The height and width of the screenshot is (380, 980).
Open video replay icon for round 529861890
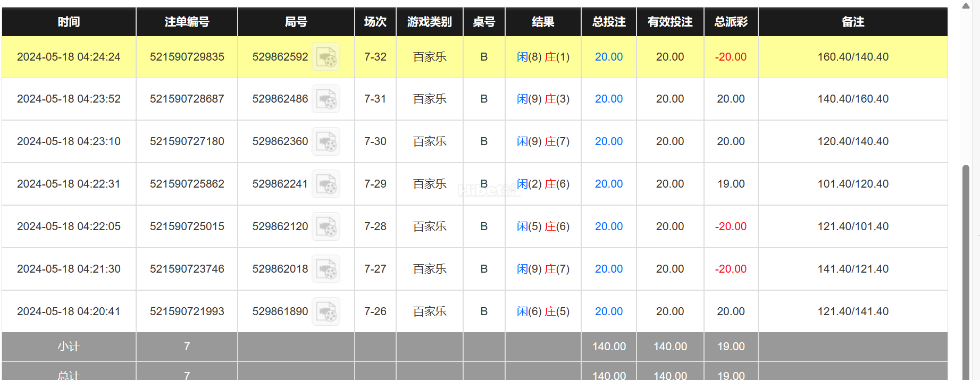[326, 311]
